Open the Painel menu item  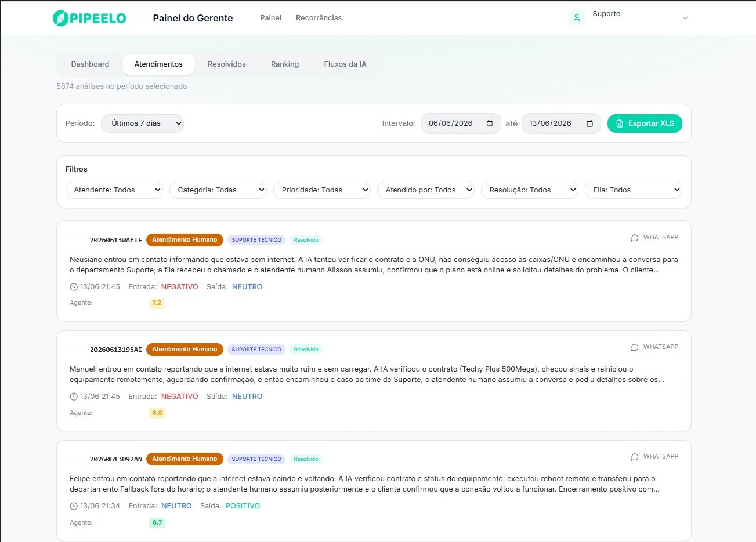(x=270, y=18)
